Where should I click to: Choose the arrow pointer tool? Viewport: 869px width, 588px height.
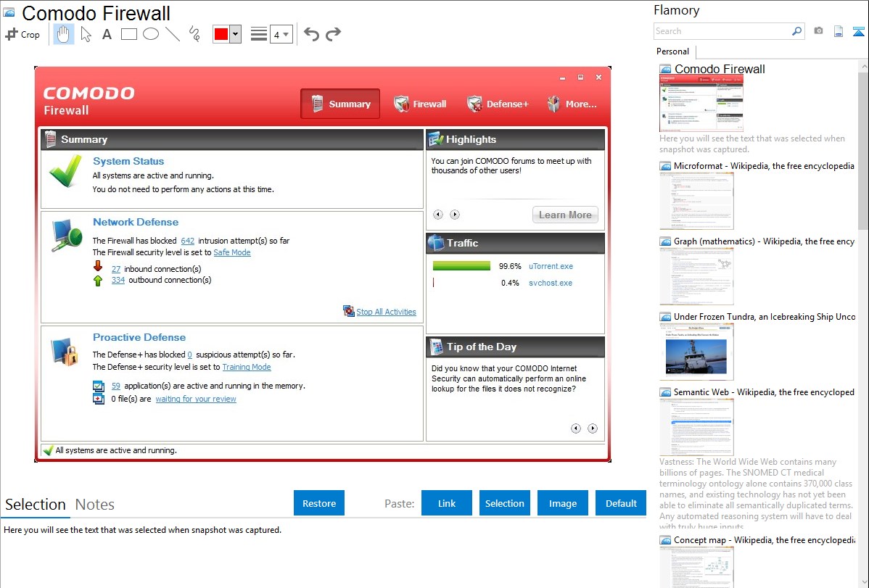click(86, 34)
